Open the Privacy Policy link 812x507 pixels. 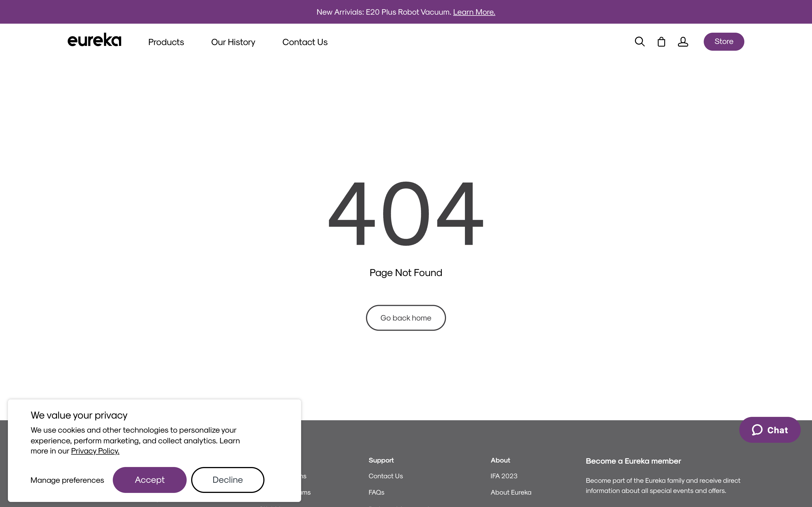point(95,451)
